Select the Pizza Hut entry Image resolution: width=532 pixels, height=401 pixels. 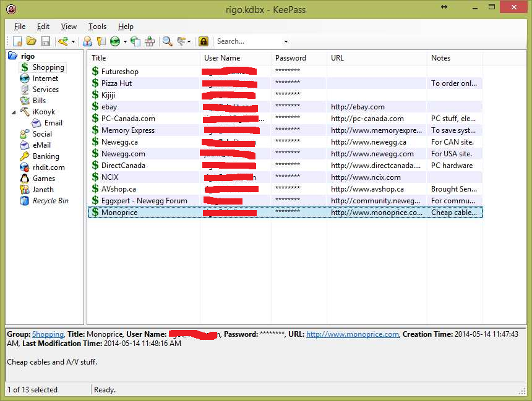(x=116, y=83)
